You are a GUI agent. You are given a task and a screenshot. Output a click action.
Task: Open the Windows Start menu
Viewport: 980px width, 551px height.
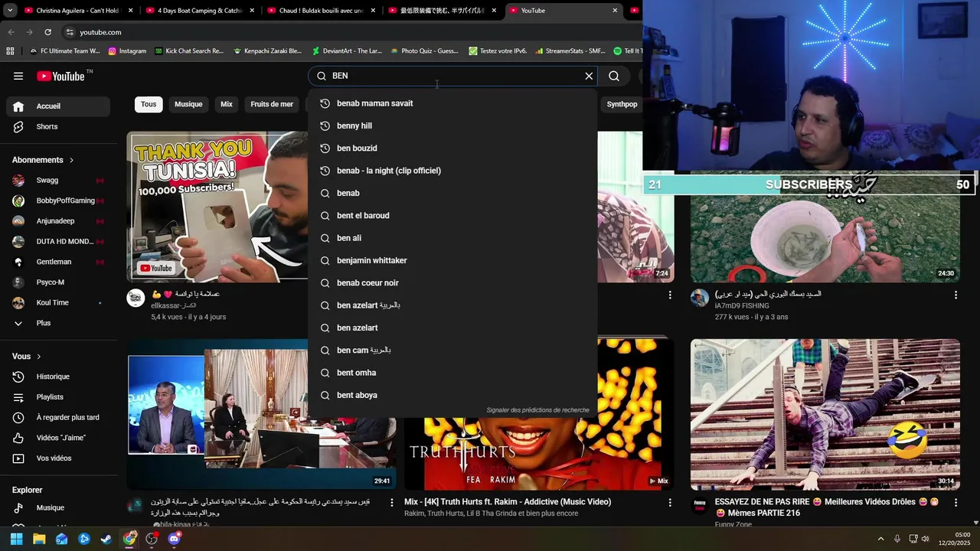[16, 539]
